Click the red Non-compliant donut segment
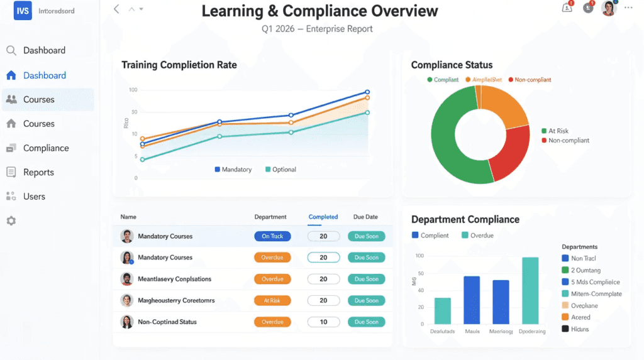Image resolution: width=644 pixels, height=360 pixels. click(511, 152)
